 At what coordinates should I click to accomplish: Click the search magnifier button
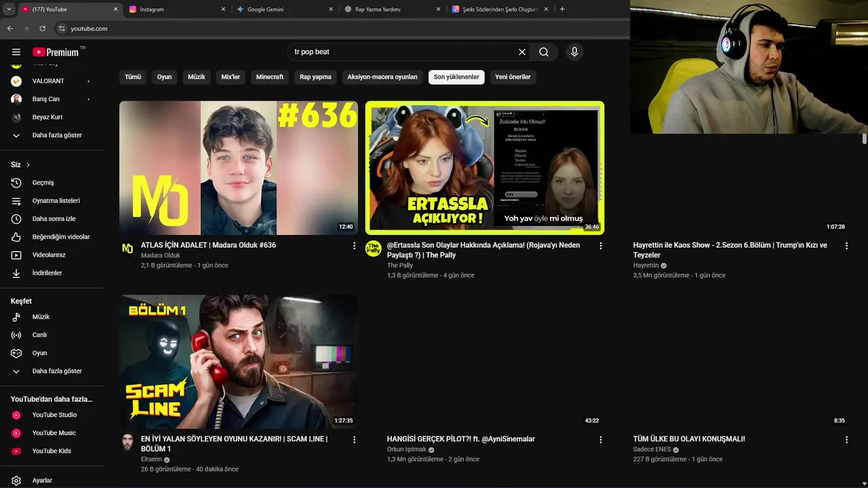coord(544,52)
